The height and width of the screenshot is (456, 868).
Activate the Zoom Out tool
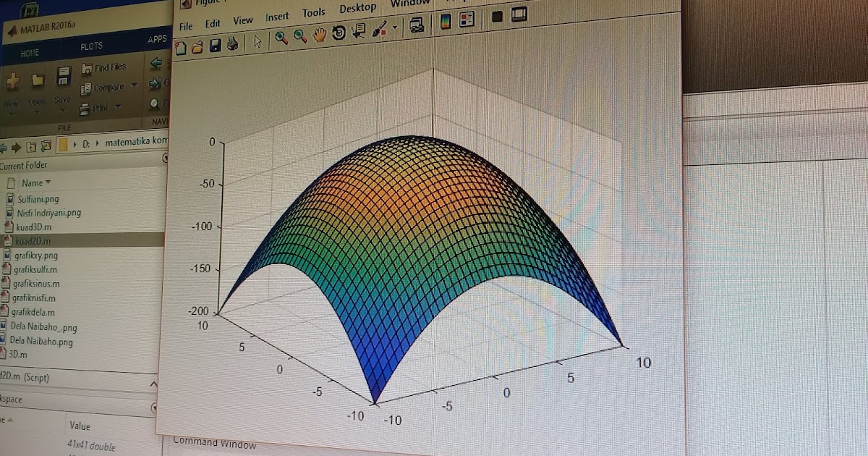pyautogui.click(x=298, y=33)
